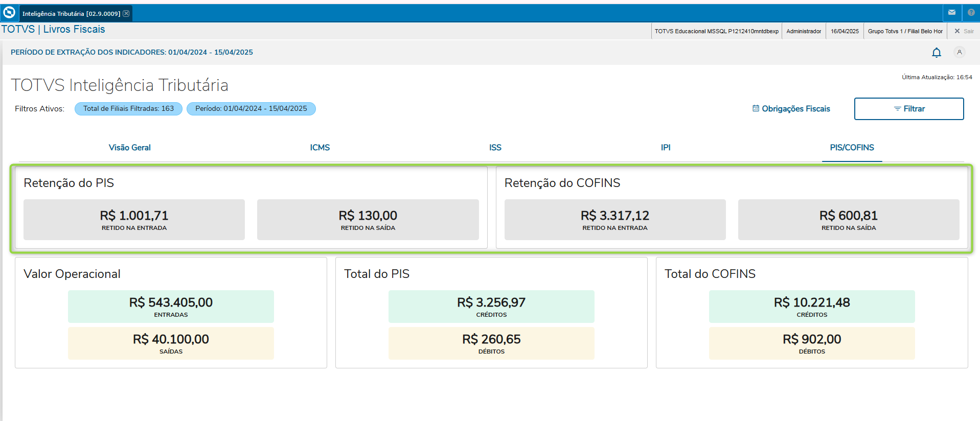Click PIS retido na entrada R$ 1.001,71
The image size is (980, 421).
[134, 220]
